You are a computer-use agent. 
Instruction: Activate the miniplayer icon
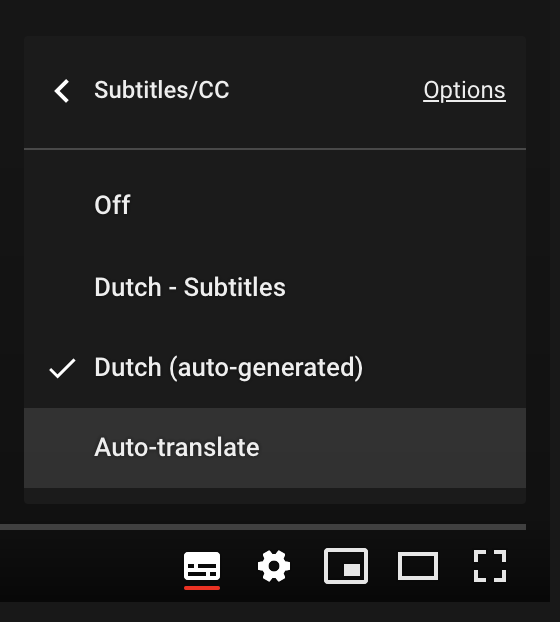point(346,566)
